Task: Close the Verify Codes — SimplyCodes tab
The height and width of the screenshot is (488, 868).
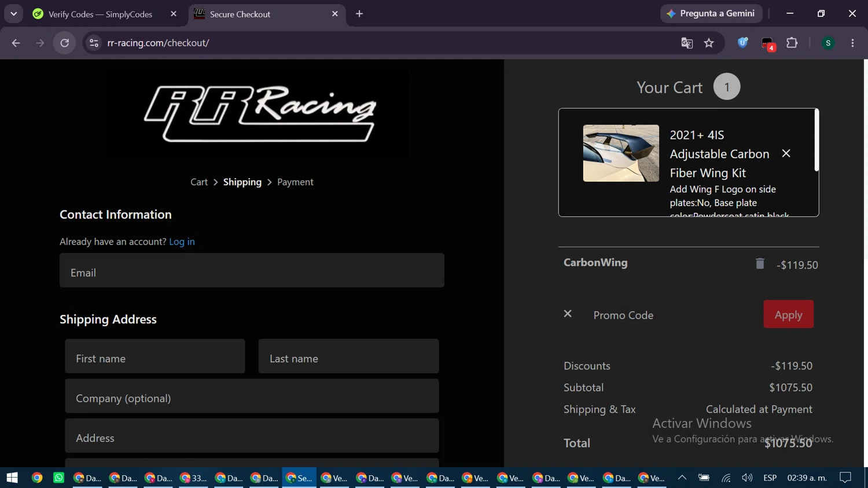Action: [174, 14]
